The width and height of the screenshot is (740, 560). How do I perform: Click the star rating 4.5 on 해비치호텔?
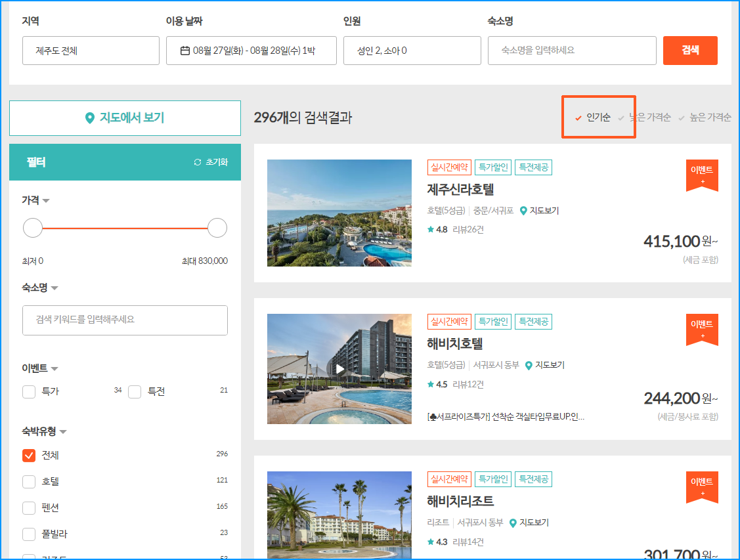pyautogui.click(x=437, y=385)
